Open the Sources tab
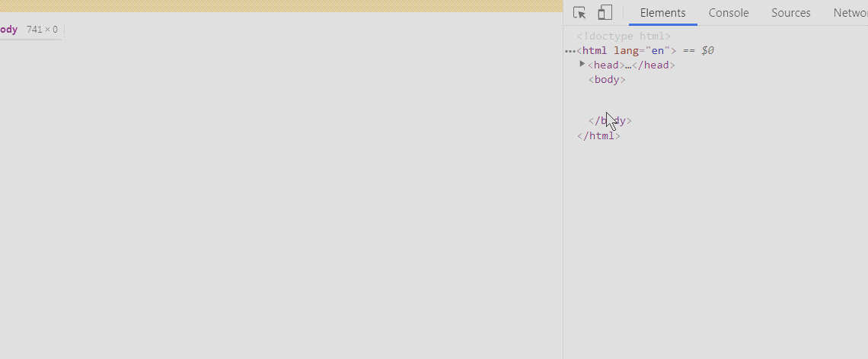Viewport: 868px width, 359px height. click(790, 13)
